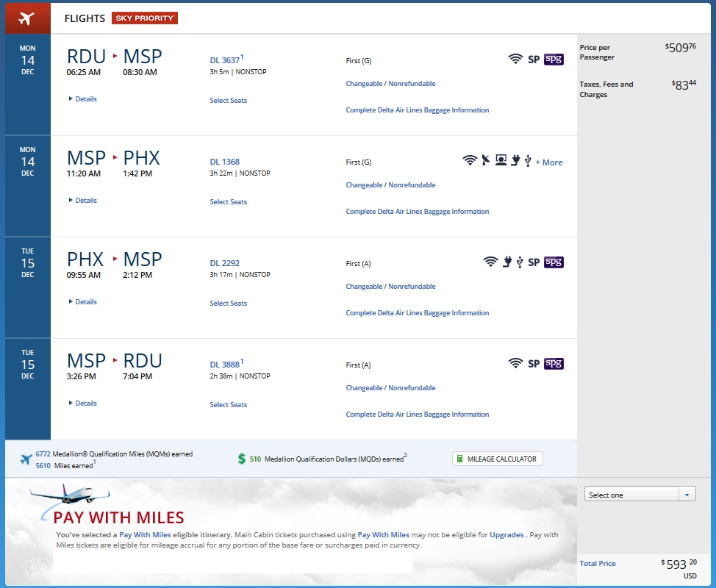Show more amenities for flight DL 1368
The height and width of the screenshot is (588, 716).
click(549, 162)
